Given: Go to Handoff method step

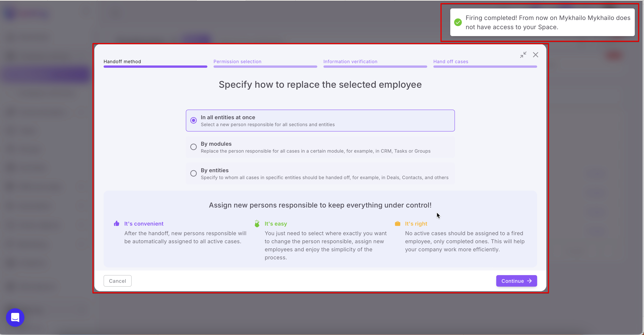Looking at the screenshot, I should pos(122,61).
